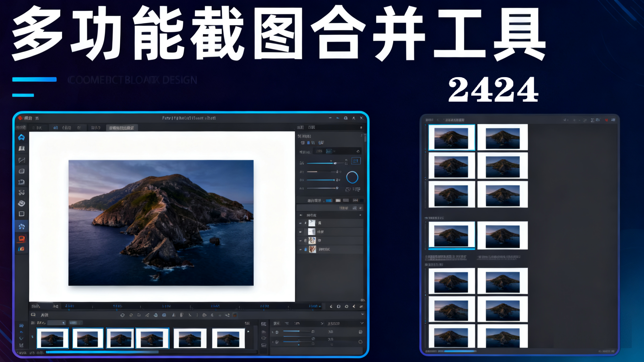Select the smiley face sticker tool
This screenshot has width=644, height=362.
click(x=21, y=203)
